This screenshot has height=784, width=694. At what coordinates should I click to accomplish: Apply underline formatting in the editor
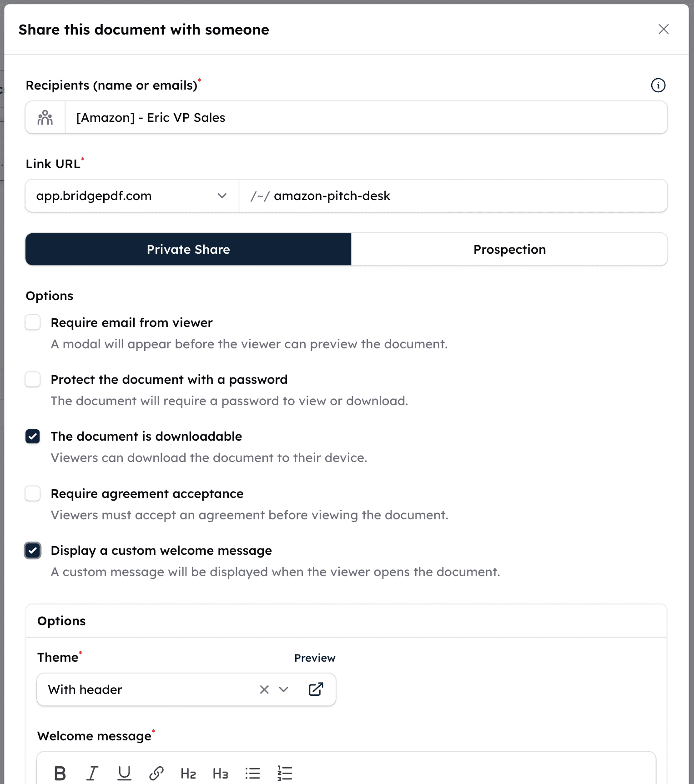click(x=124, y=773)
